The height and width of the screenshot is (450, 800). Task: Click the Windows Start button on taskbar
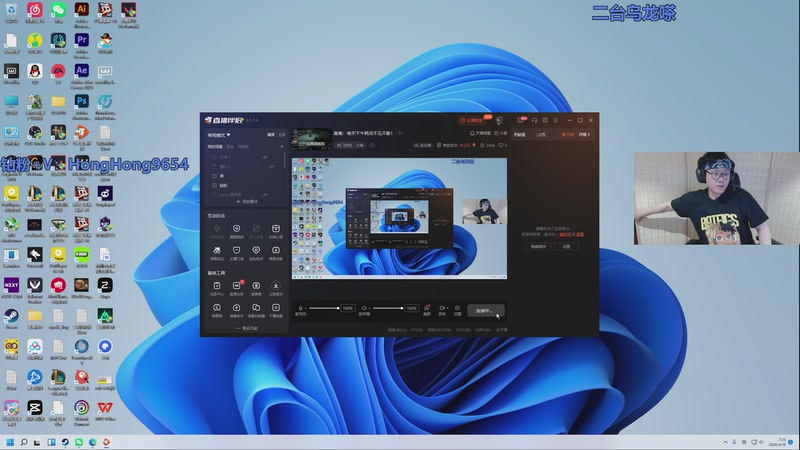(11, 442)
